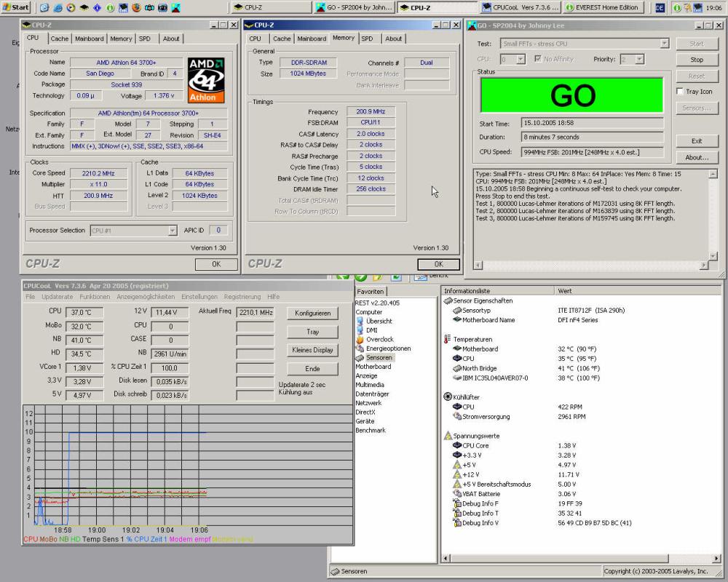Click OK in the Memory CPU-Z window
This screenshot has height=582, width=728.
pyautogui.click(x=439, y=264)
